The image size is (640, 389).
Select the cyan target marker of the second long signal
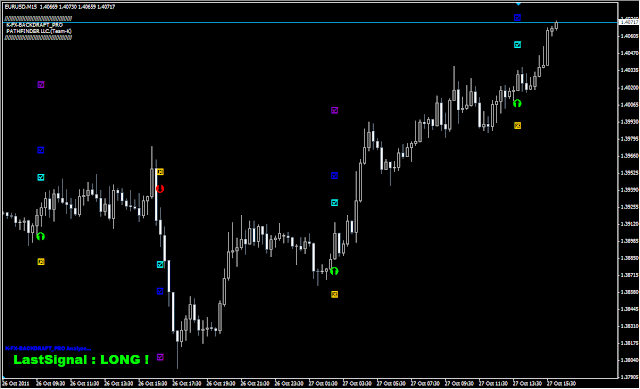[x=334, y=202]
